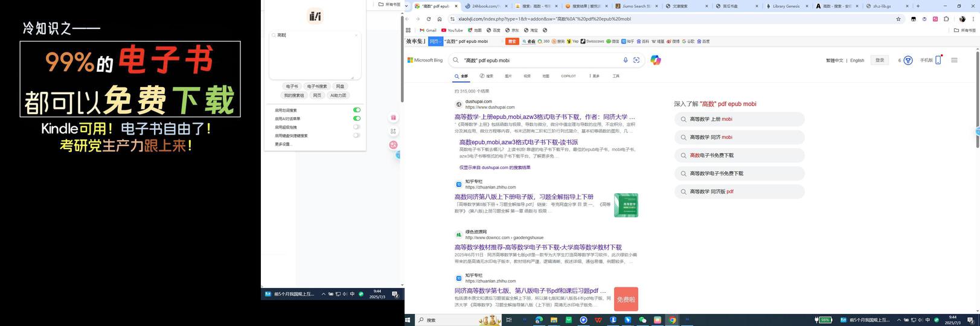This screenshot has height=326, width=980.
Task: Open the Copilot icon beside search box
Action: click(656, 60)
